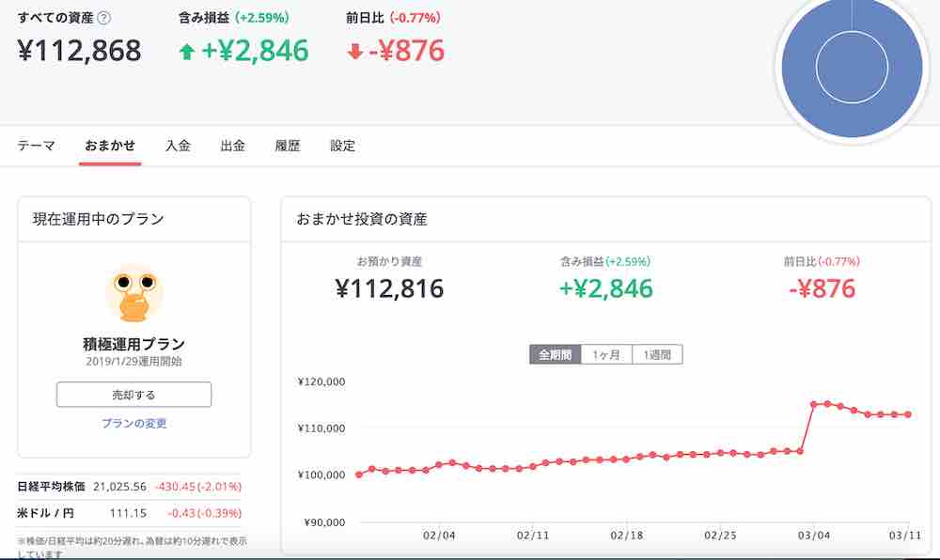Click the snail mascot plan icon
Screen dimensions: 940x560
point(133,294)
